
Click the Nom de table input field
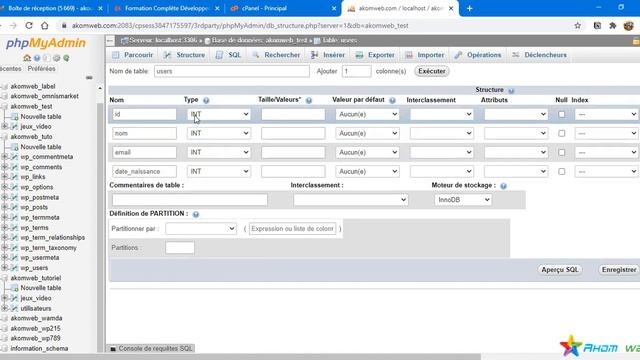point(231,71)
